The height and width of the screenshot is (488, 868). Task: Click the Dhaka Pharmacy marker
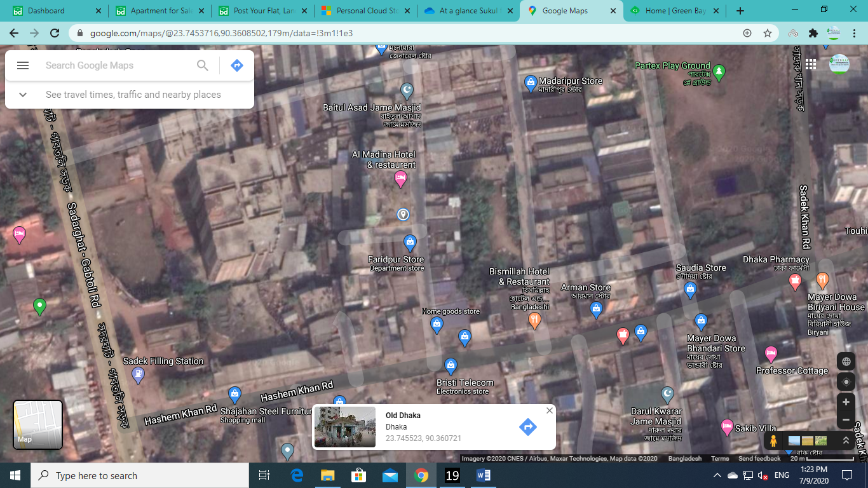[x=795, y=282]
